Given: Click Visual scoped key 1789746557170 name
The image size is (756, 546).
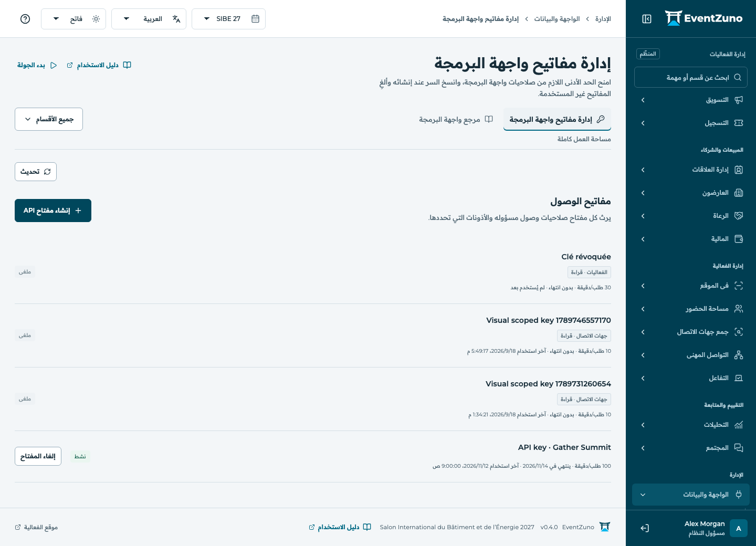Looking at the screenshot, I should [549, 320].
